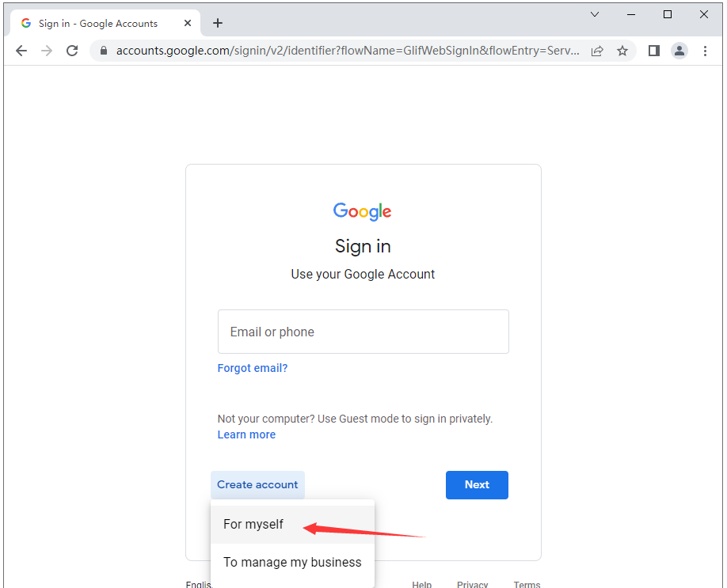Click the forward navigation arrow
This screenshot has width=727, height=588.
[x=47, y=51]
